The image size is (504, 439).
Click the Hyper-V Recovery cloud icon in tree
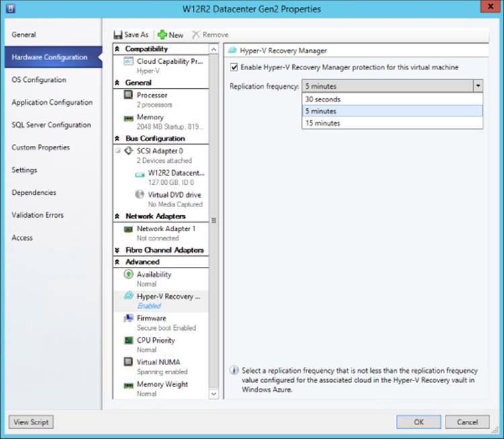pyautogui.click(x=128, y=295)
